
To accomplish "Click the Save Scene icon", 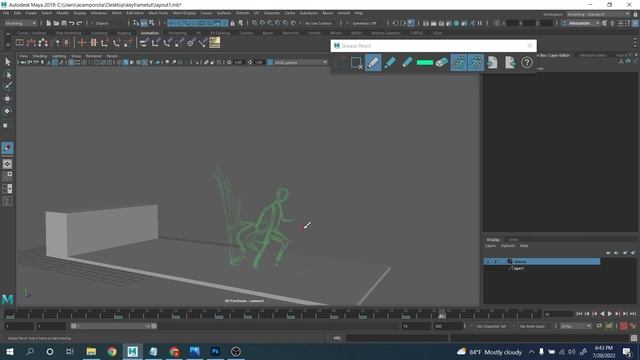I will (x=64, y=23).
